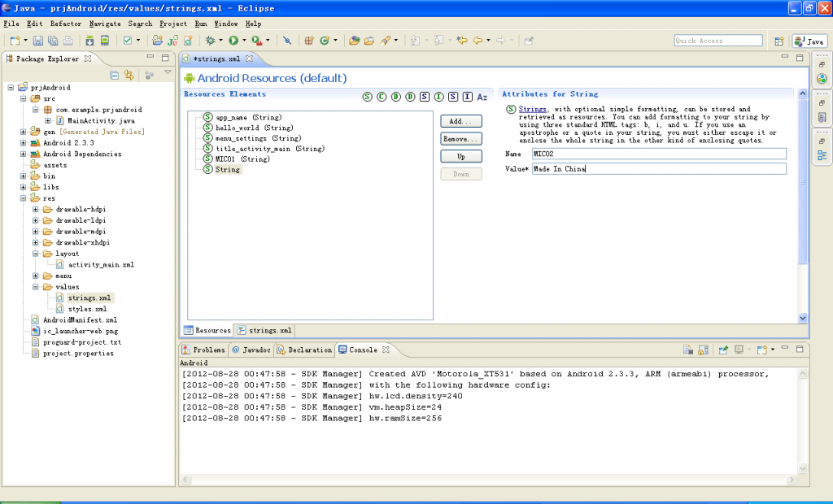Toggle the second circle D filter

pos(410,97)
